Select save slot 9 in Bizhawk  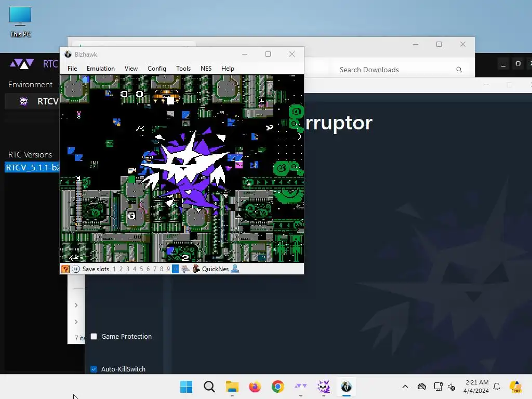pyautogui.click(x=168, y=269)
